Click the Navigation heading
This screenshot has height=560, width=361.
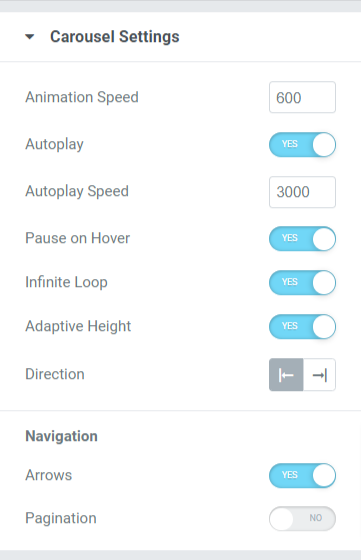point(61,436)
